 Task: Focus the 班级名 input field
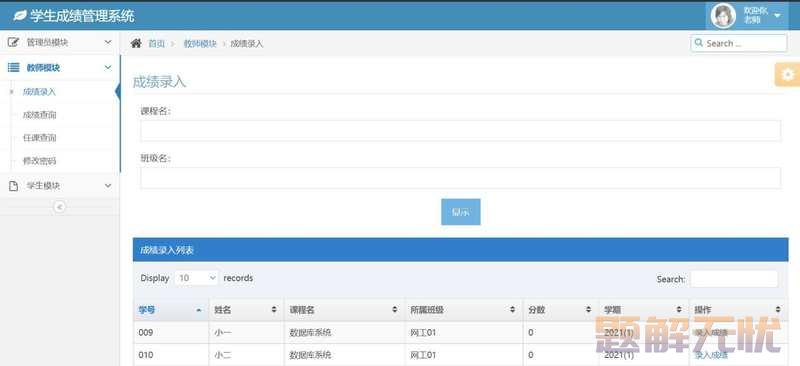tap(460, 178)
